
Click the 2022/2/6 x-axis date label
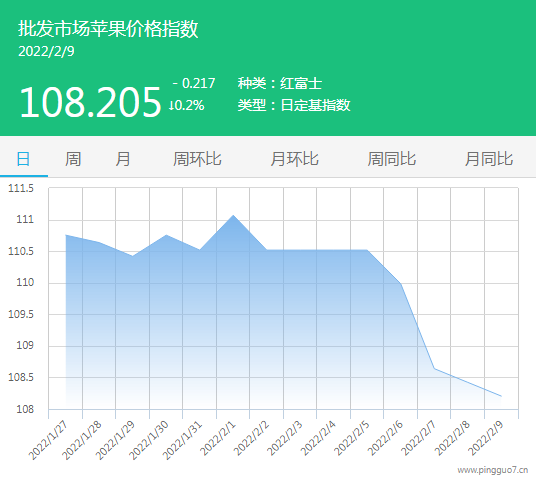(x=385, y=439)
